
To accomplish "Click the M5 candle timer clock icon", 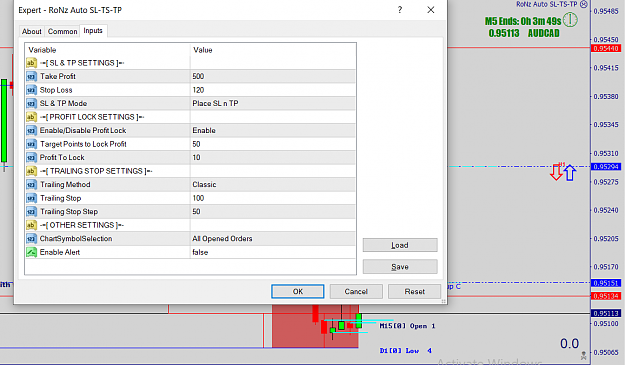I will tap(570, 20).
